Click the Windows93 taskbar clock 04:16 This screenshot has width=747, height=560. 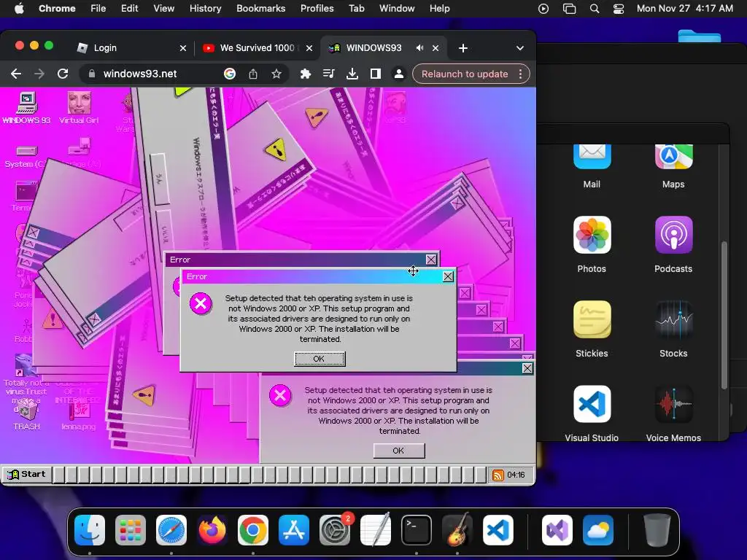point(516,475)
